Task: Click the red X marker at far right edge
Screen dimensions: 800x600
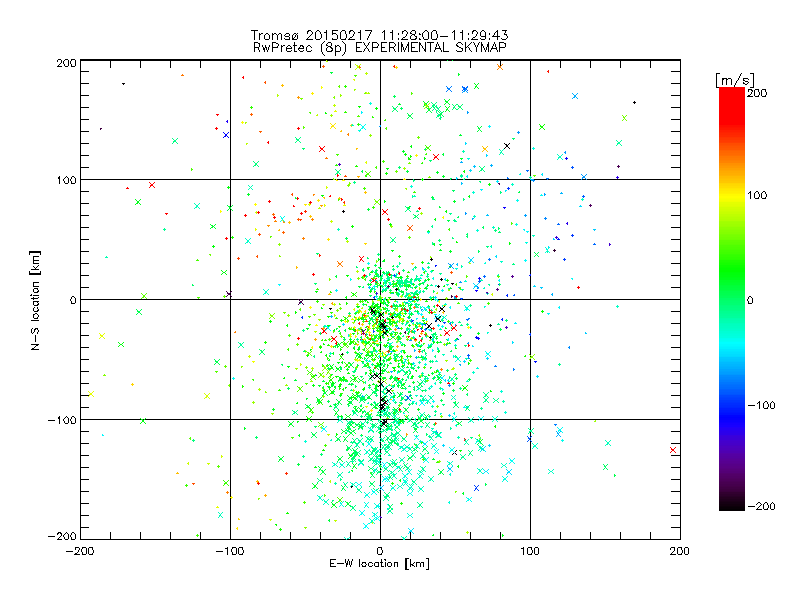Action: pos(673,450)
